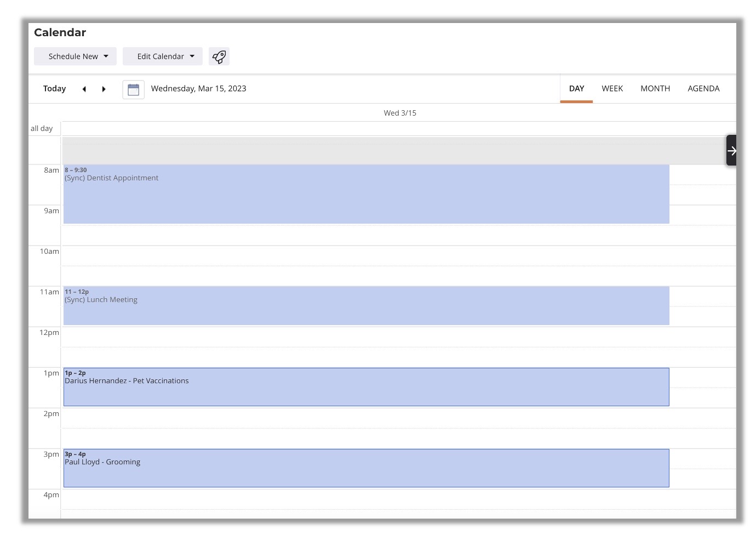Image resolution: width=756 pixels, height=546 pixels.
Task: Click the 12pm time label
Action: (49, 333)
